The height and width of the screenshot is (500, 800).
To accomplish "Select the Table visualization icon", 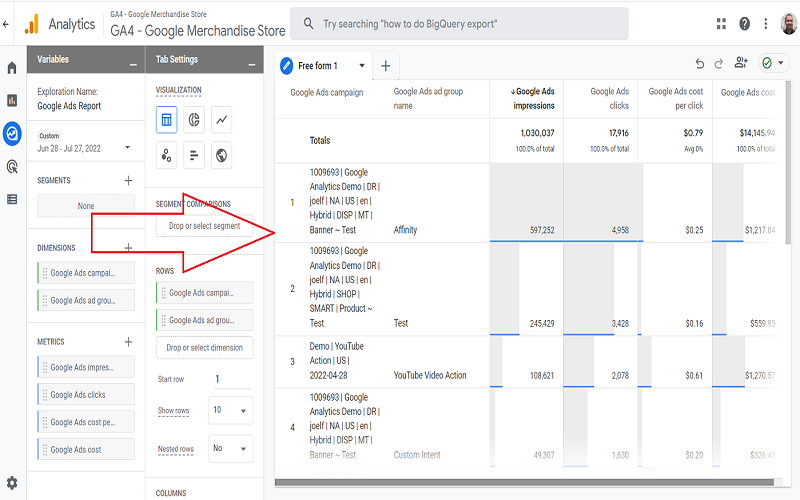I will [x=166, y=120].
